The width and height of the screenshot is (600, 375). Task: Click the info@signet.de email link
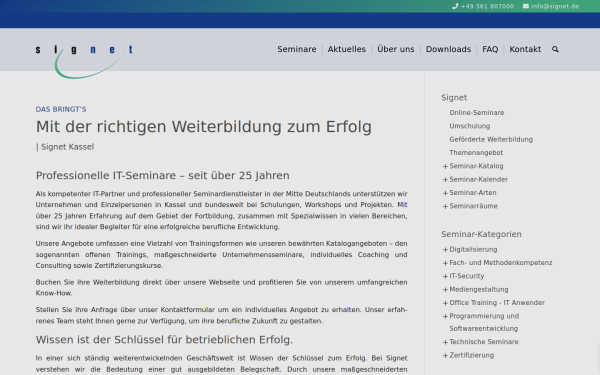555,6
